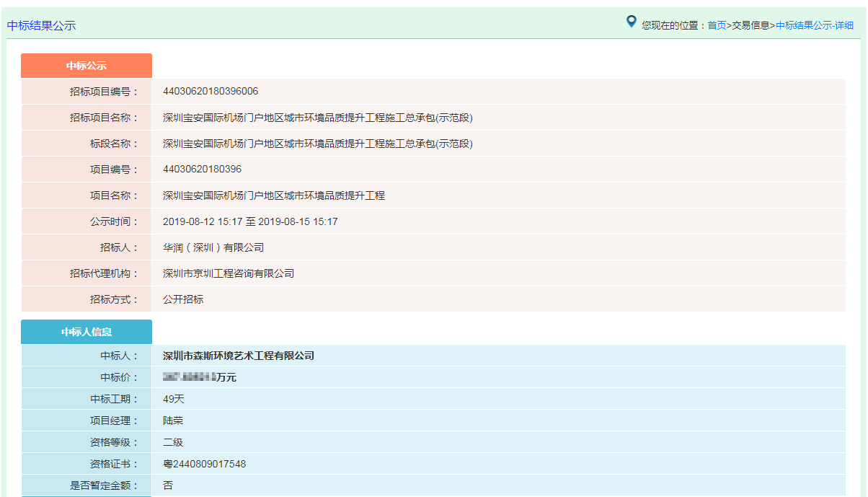The height and width of the screenshot is (497, 868).
Task: Click the 49天 construction period value
Action: (x=174, y=399)
